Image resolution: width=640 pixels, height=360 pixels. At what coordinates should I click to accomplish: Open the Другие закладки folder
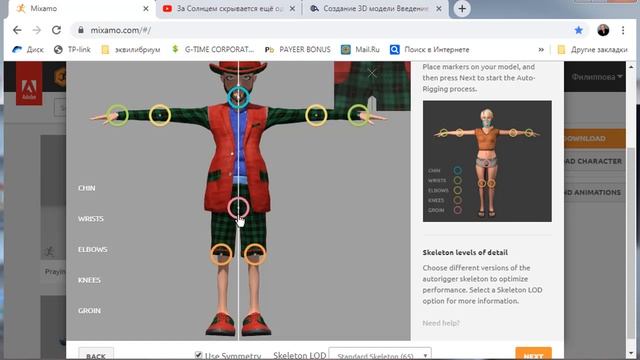(592, 49)
